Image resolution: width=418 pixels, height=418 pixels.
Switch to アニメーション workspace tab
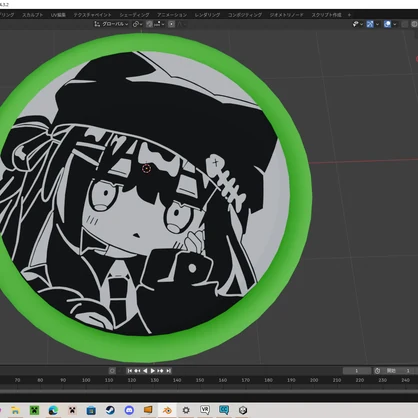172,15
